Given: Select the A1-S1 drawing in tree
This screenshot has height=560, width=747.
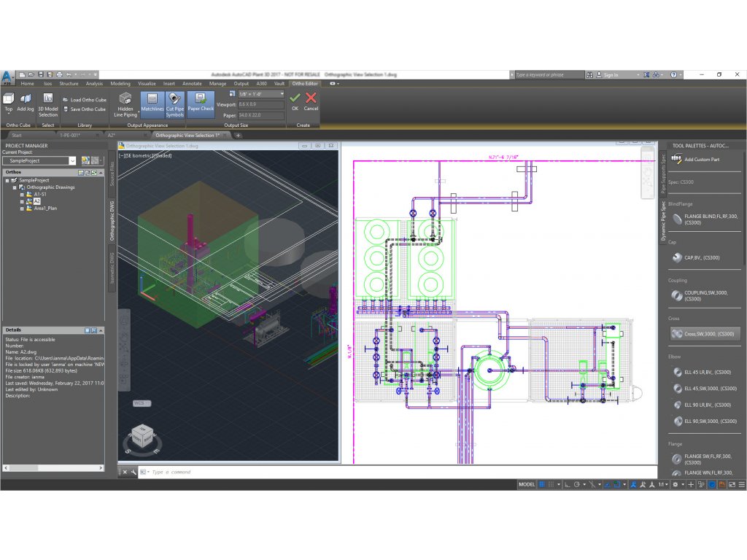Looking at the screenshot, I should coord(40,195).
